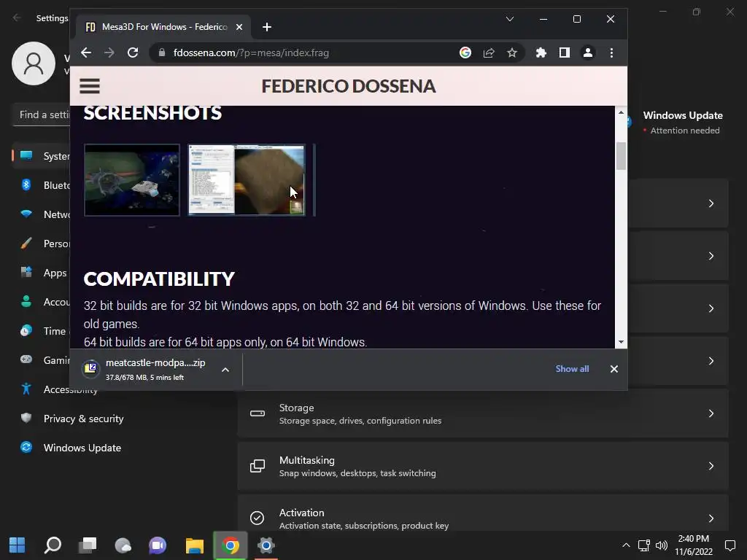Image resolution: width=747 pixels, height=560 pixels.
Task: Open Chrome profile avatar
Action: pyautogui.click(x=588, y=52)
